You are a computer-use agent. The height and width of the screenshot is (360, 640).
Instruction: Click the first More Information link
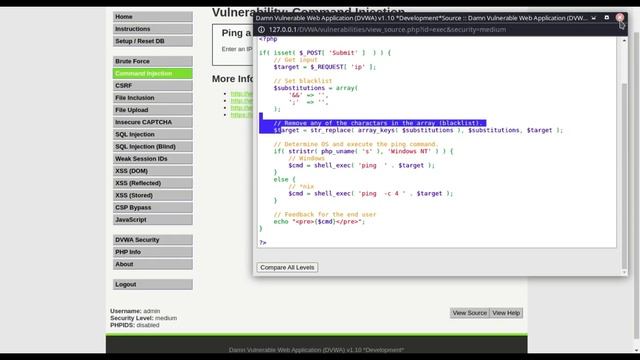tap(242, 94)
